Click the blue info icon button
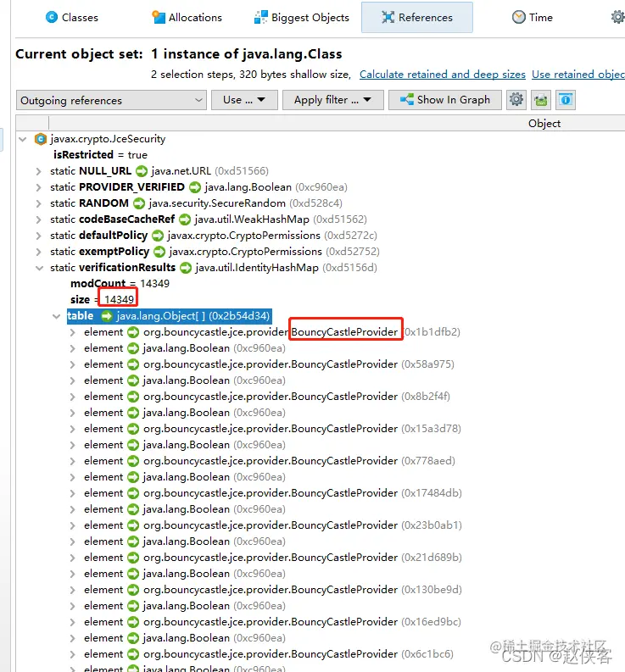The image size is (625, 672). [566, 100]
